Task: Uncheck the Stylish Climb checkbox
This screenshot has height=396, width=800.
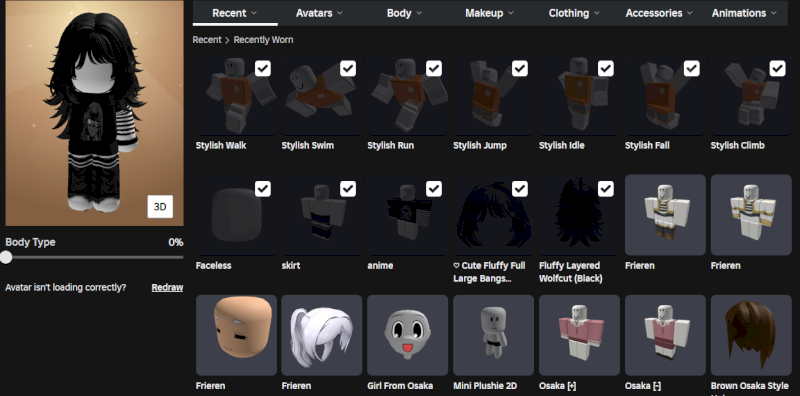Action: point(777,68)
